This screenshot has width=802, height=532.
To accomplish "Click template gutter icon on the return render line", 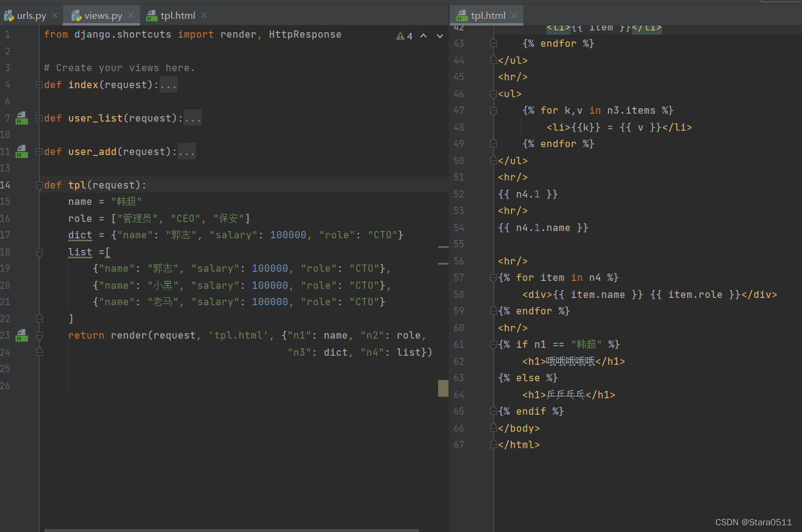I will point(22,335).
